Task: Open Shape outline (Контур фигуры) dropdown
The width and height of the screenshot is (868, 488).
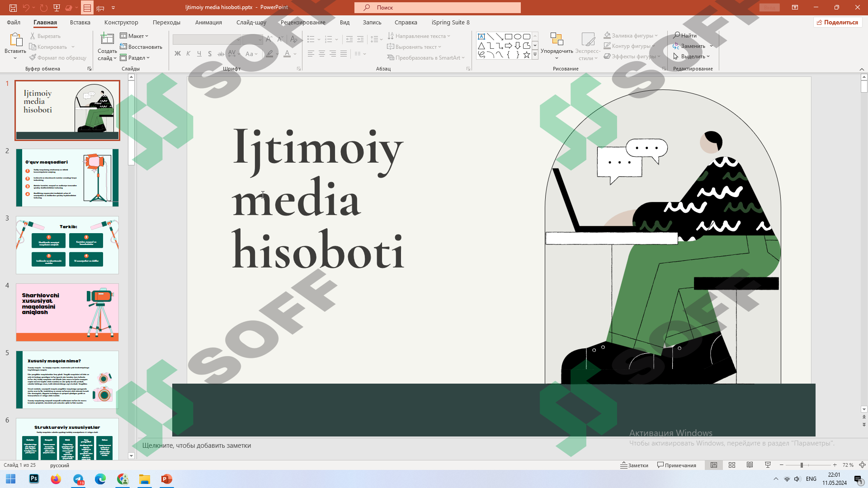Action: [x=630, y=46]
